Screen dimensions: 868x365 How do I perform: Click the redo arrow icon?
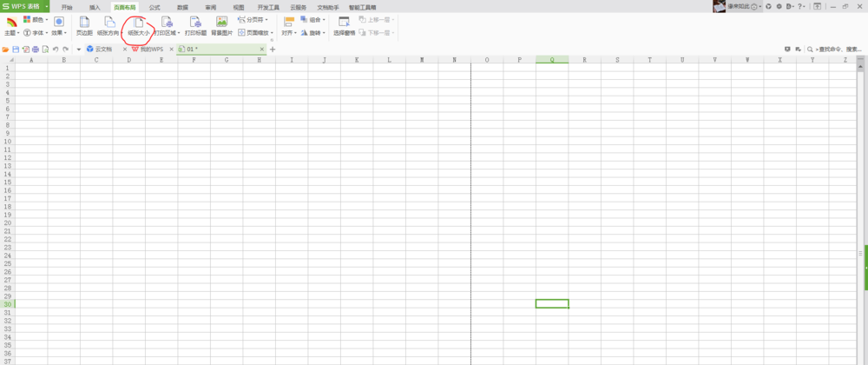[x=65, y=50]
